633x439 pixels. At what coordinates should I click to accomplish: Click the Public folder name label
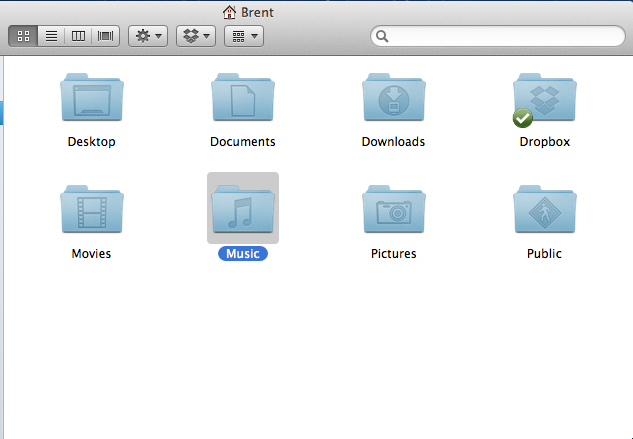click(544, 254)
